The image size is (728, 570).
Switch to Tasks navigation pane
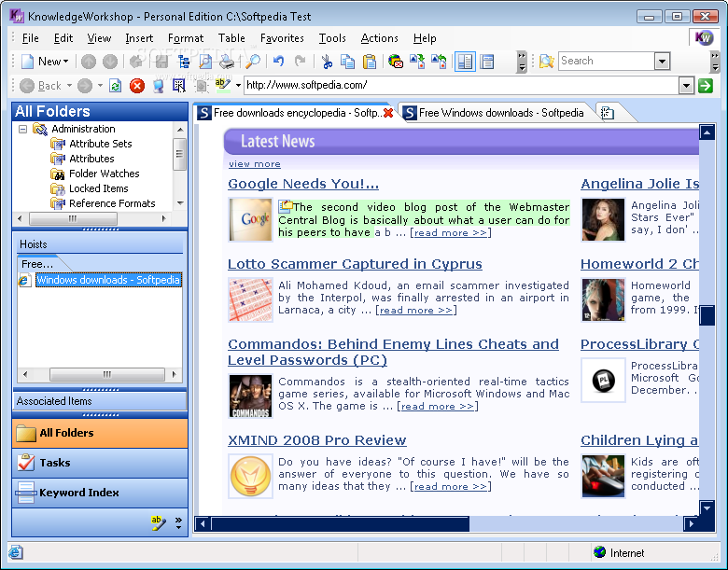[100, 463]
